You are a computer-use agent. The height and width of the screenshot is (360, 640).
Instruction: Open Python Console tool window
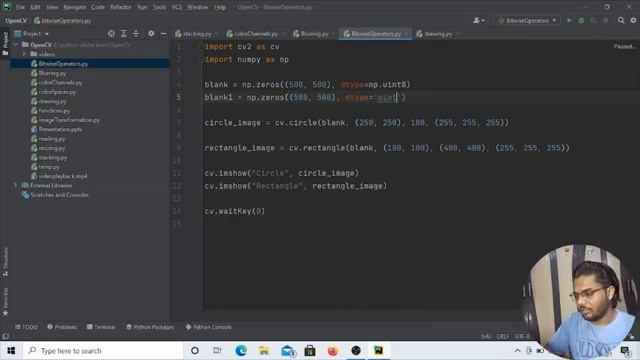pos(209,327)
